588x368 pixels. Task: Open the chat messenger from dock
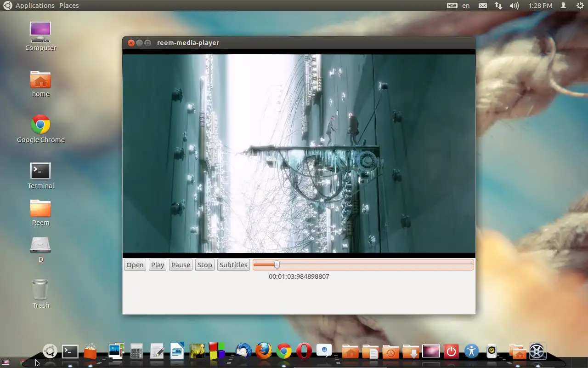[x=324, y=351]
